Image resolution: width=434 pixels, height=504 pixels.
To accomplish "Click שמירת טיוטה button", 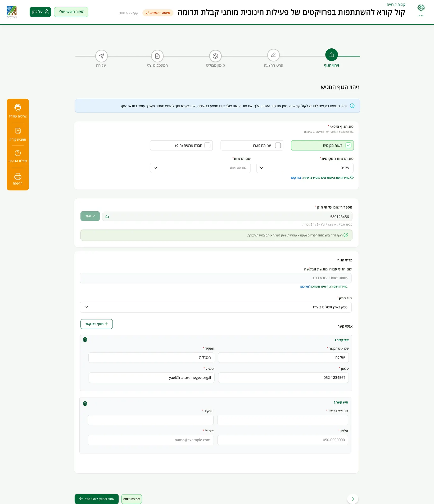I will (x=132, y=499).
